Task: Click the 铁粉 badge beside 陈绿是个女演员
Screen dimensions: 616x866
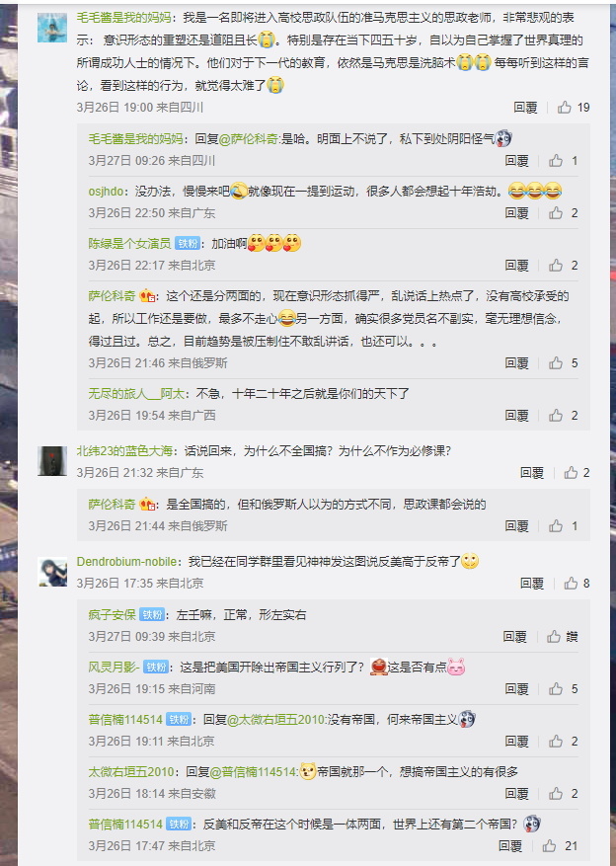Action: 188,244
